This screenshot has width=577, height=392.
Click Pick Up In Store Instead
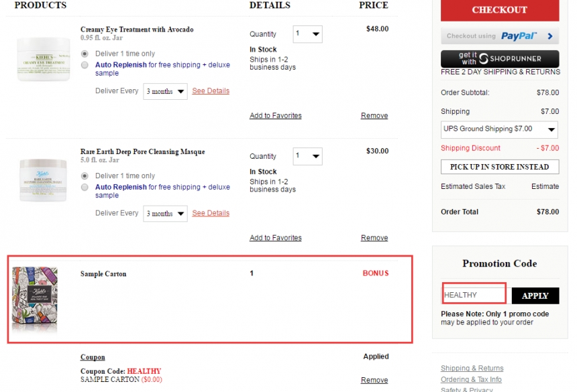click(500, 167)
